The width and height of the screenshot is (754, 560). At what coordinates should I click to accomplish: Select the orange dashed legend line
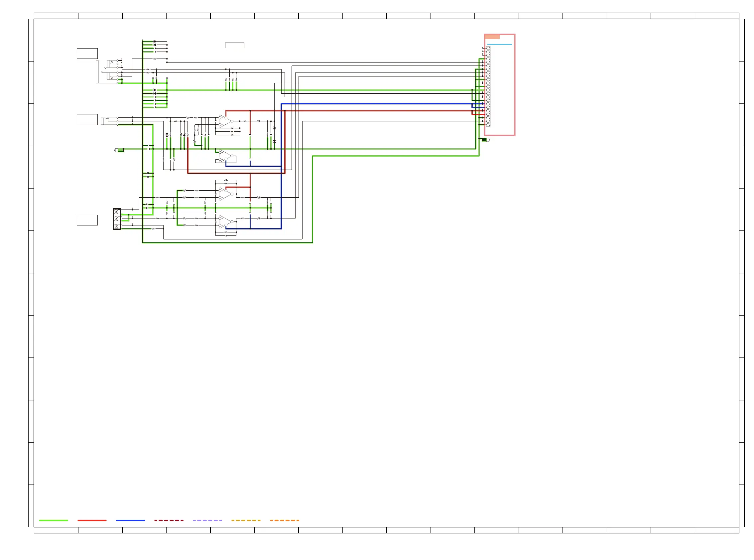285,520
